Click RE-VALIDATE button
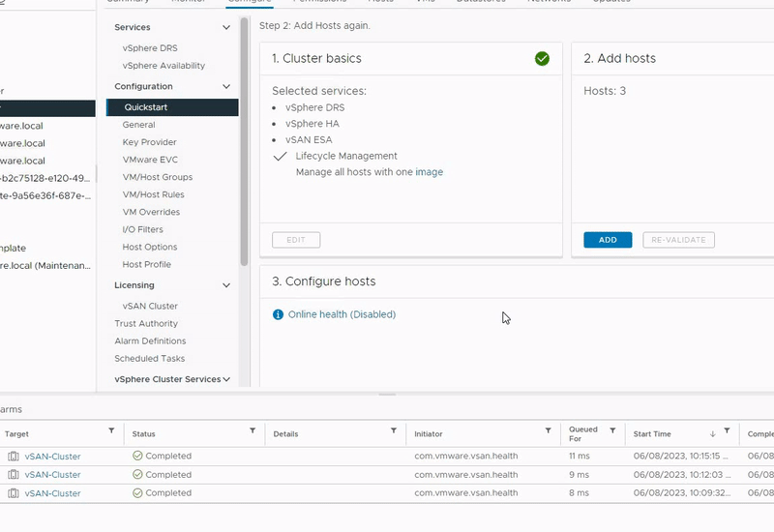The image size is (774, 532). click(x=678, y=240)
